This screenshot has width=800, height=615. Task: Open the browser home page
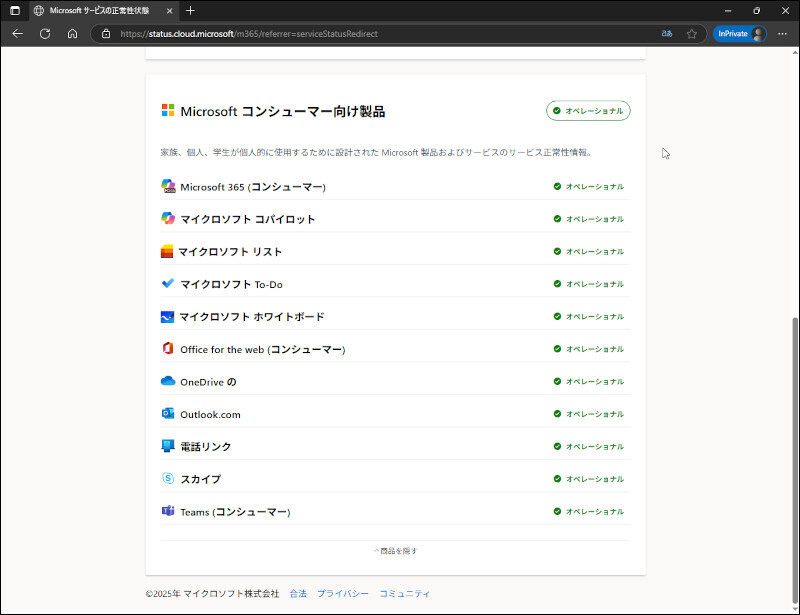[72, 34]
